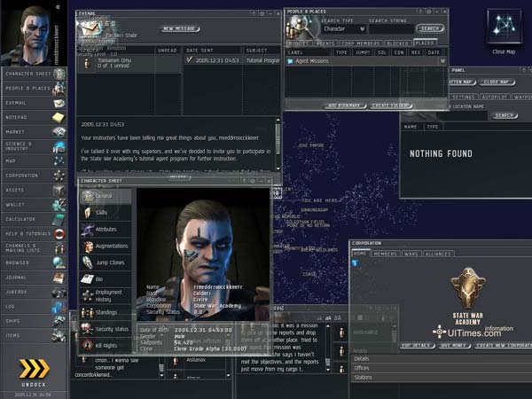Open Channels & Mailing Lists entry
The height and width of the screenshot is (399, 532).
[34, 248]
